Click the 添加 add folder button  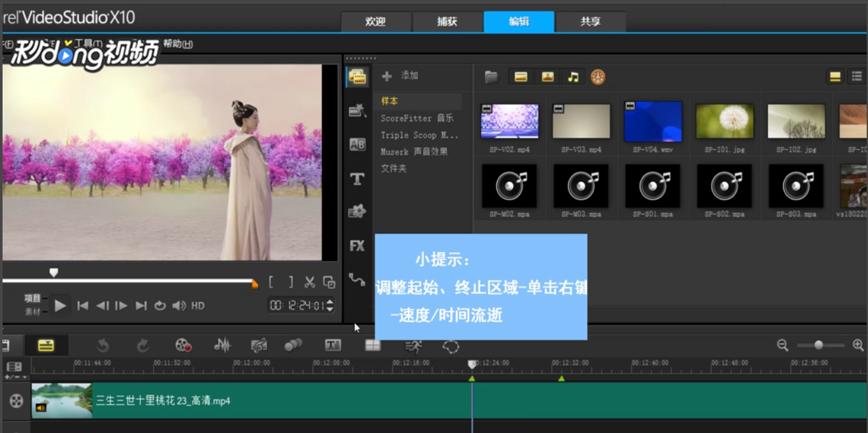click(400, 76)
